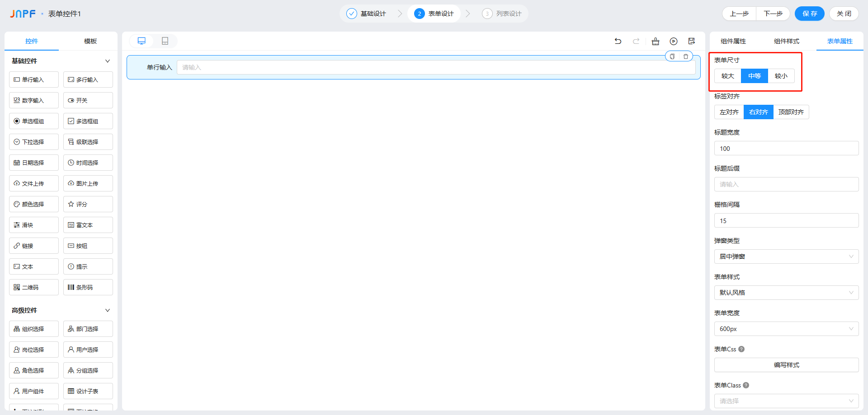The image size is (868, 415).
Task: Add 组织选择 control from advanced palette
Action: [x=34, y=329]
